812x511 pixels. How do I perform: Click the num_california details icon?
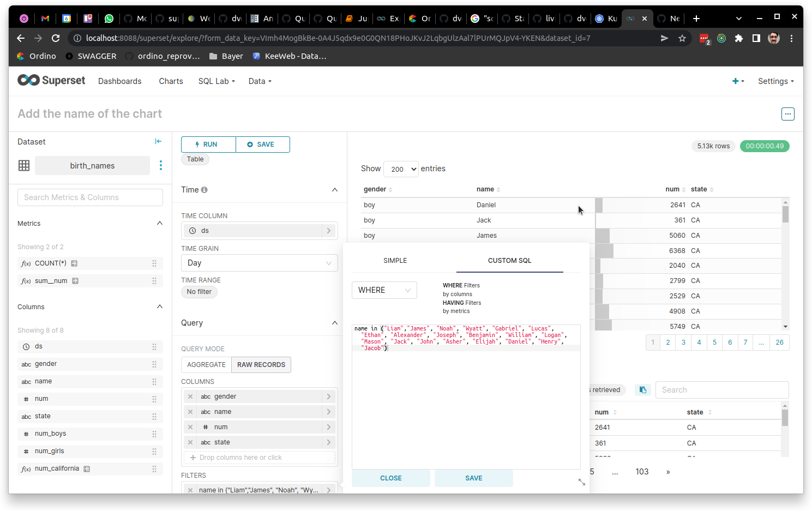coord(87,468)
